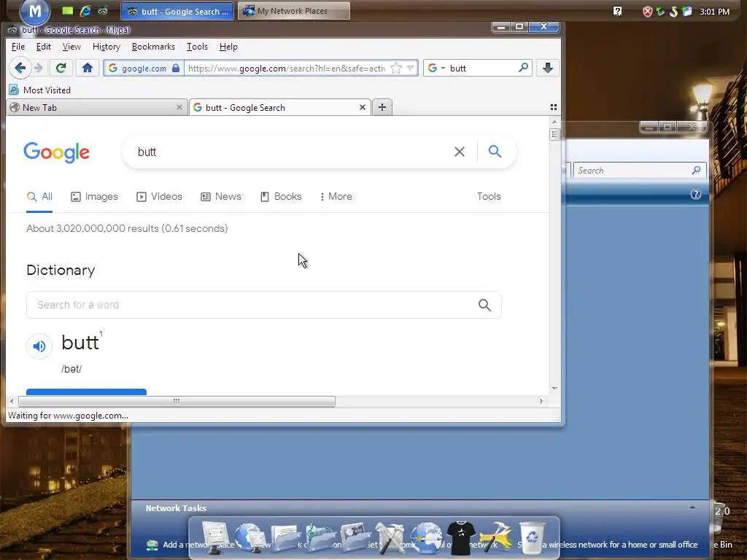Click the vertical scrollbar down arrow
747x560 pixels.
coord(554,389)
